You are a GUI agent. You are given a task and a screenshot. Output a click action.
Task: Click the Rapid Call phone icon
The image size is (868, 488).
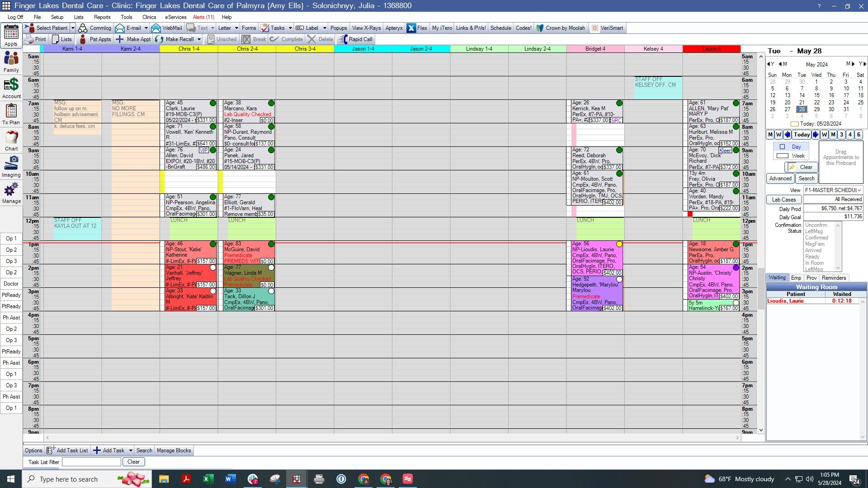coord(343,39)
